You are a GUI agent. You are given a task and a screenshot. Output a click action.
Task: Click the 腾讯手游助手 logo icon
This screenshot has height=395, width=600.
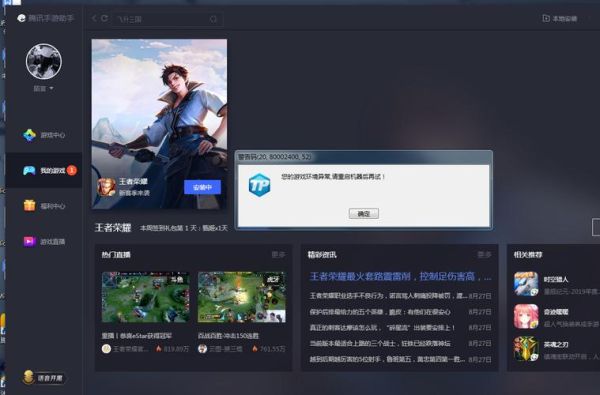click(x=21, y=18)
